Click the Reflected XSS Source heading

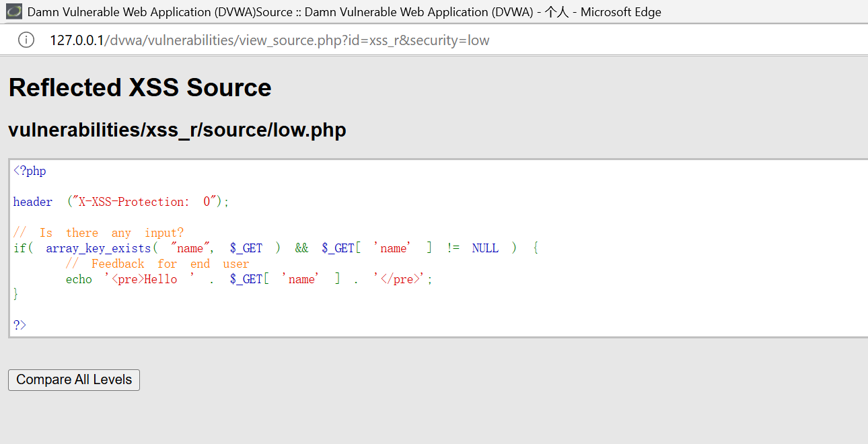(140, 87)
